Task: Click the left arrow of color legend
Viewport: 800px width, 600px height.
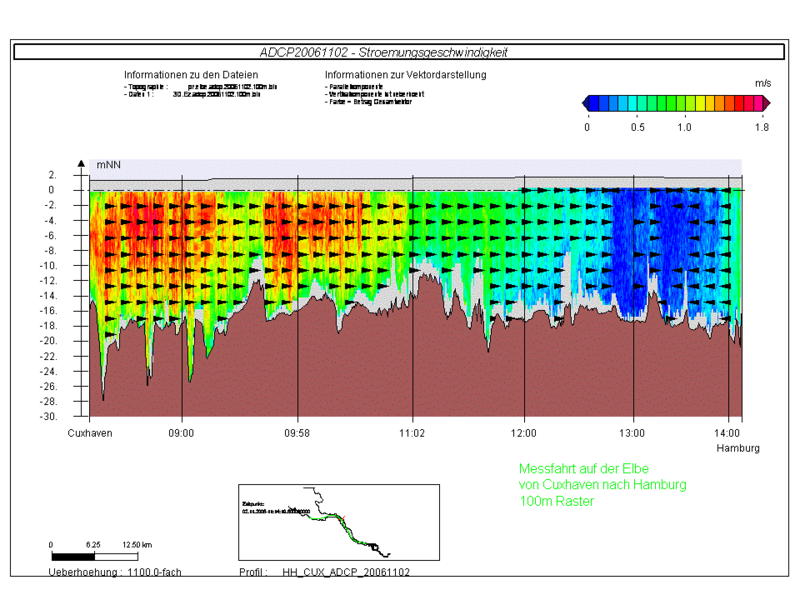Action: [585, 104]
